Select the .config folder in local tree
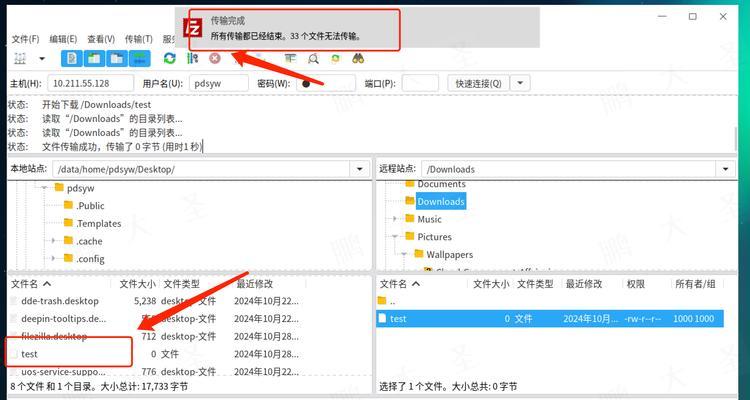Viewport: 750px width, 400px height. [x=90, y=259]
